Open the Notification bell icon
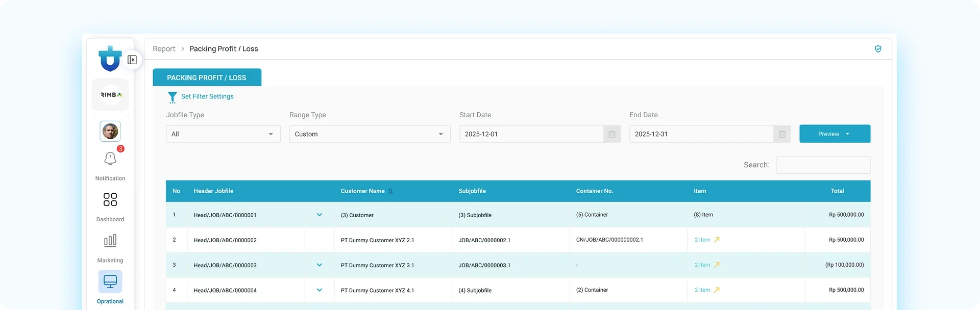This screenshot has height=310, width=980. 110,159
